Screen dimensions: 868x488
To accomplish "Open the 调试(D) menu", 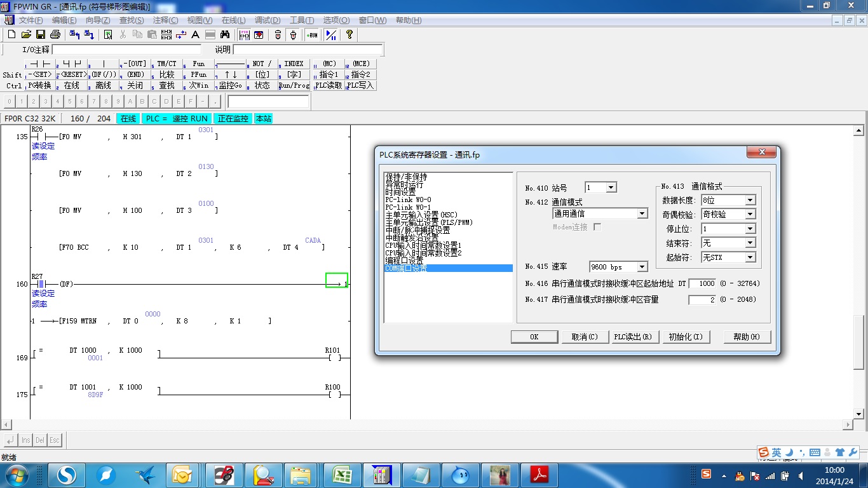I will point(268,20).
